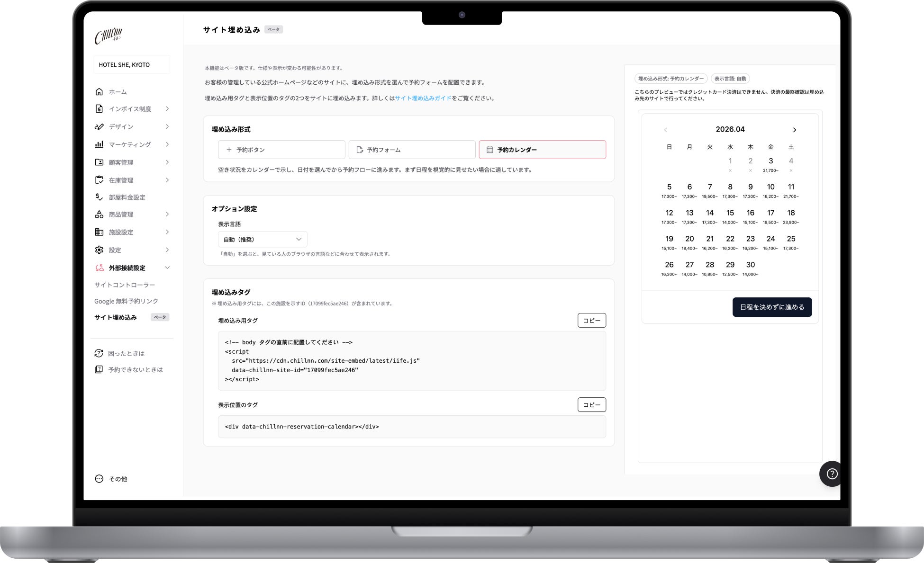This screenshot has height=563, width=924.
Task: Go to next month in calendar
Action: pos(795,130)
